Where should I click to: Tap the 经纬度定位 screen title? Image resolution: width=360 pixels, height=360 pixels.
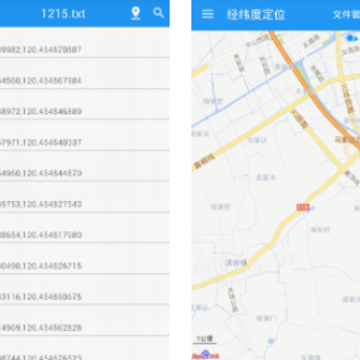[x=256, y=14]
